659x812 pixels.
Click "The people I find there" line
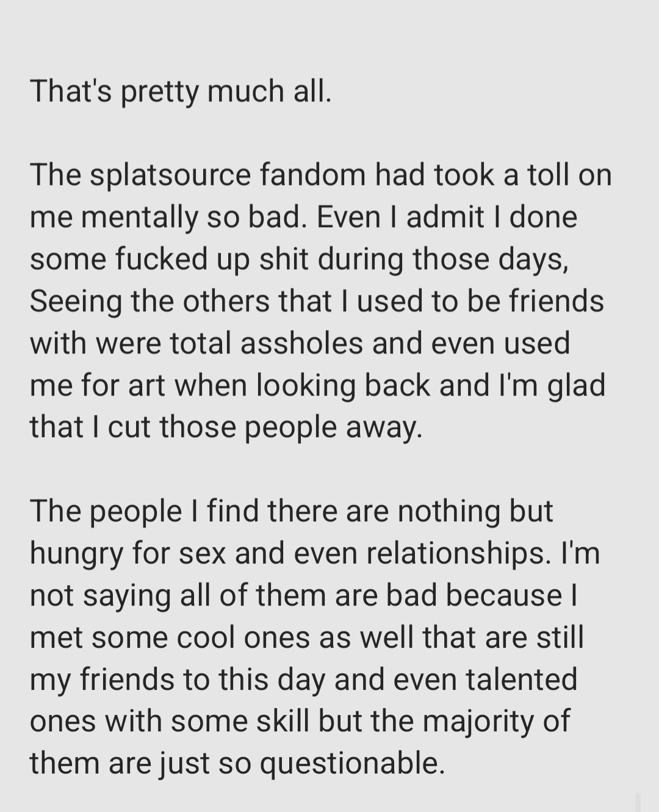(184, 511)
